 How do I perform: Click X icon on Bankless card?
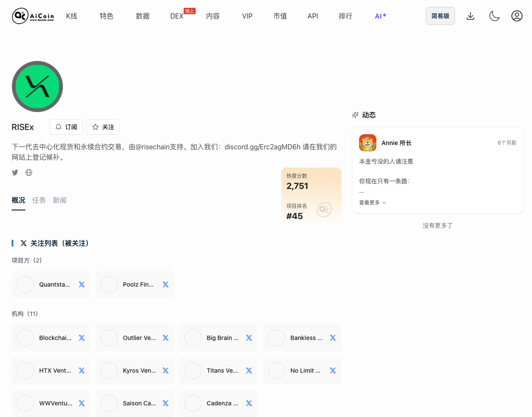tap(333, 338)
